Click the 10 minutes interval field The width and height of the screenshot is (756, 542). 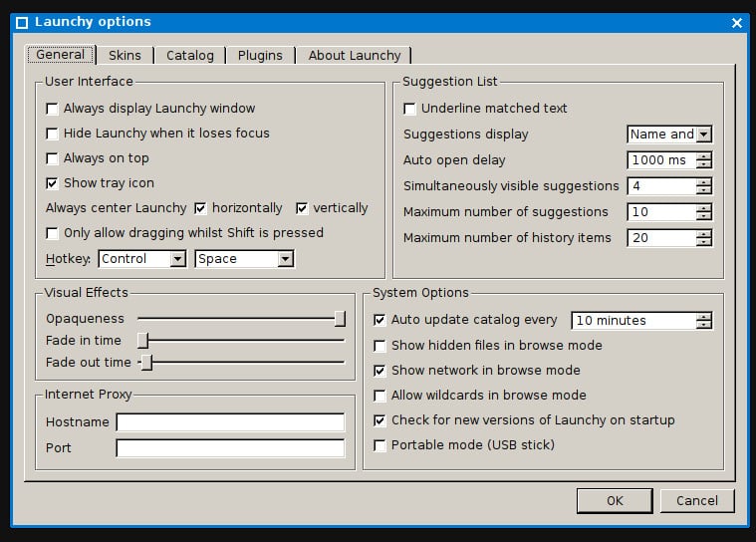coord(633,321)
